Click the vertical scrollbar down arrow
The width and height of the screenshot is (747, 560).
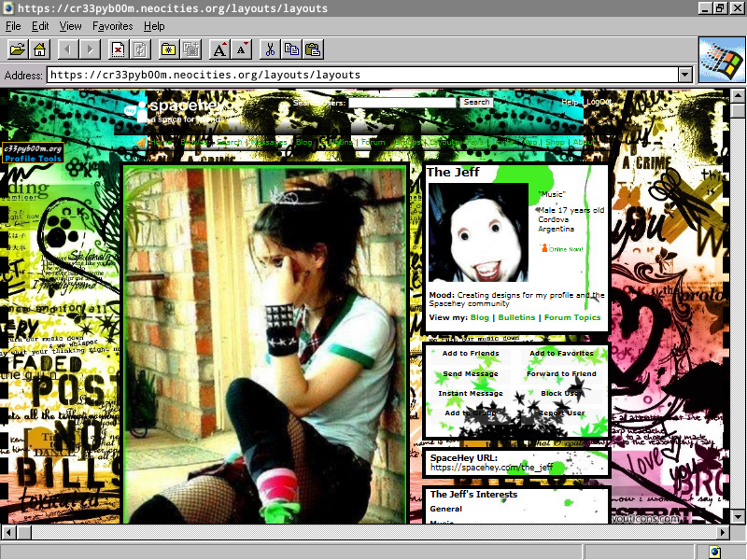pyautogui.click(x=739, y=516)
